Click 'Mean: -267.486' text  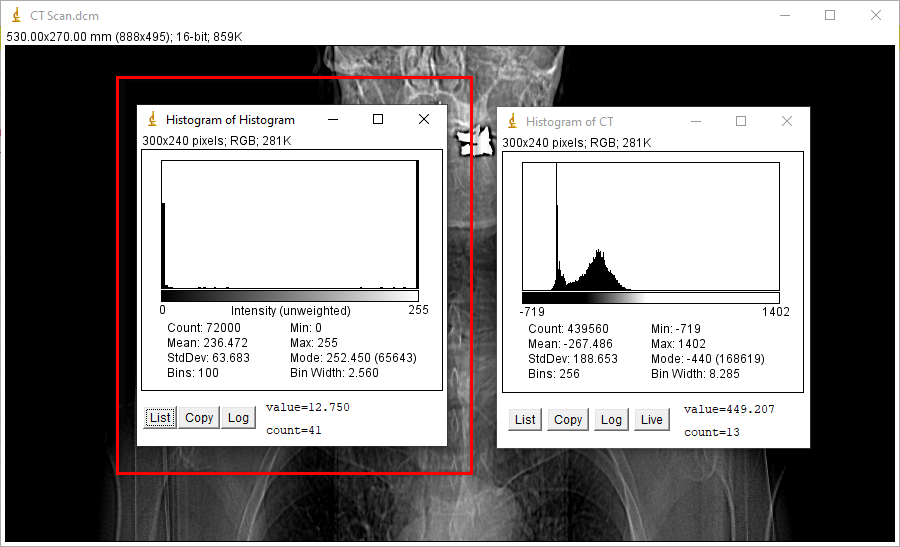click(x=571, y=344)
